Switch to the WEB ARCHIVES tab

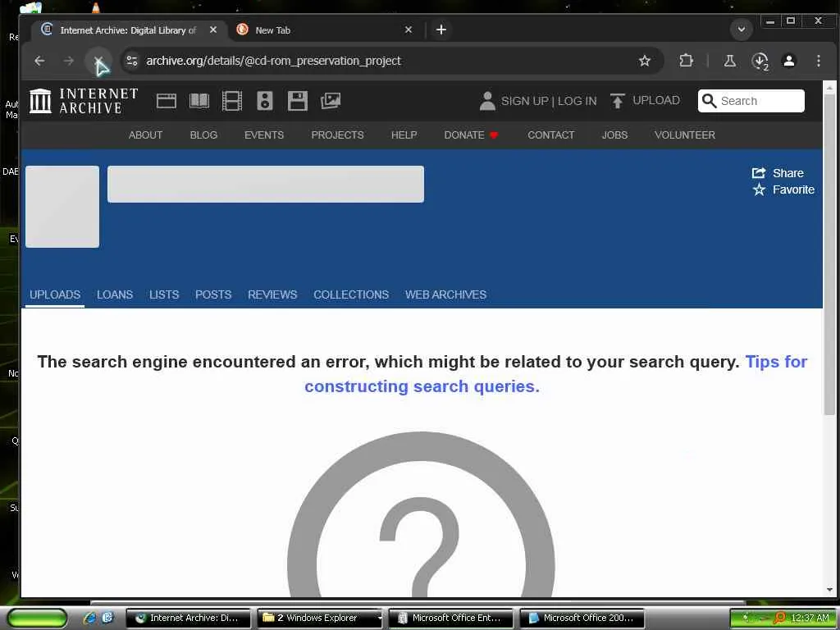(445, 294)
